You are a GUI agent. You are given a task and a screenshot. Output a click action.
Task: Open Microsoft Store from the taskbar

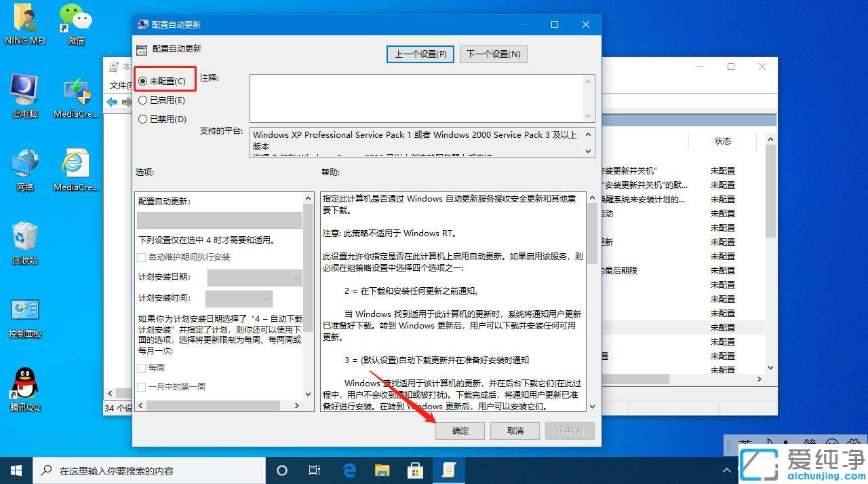coord(416,469)
